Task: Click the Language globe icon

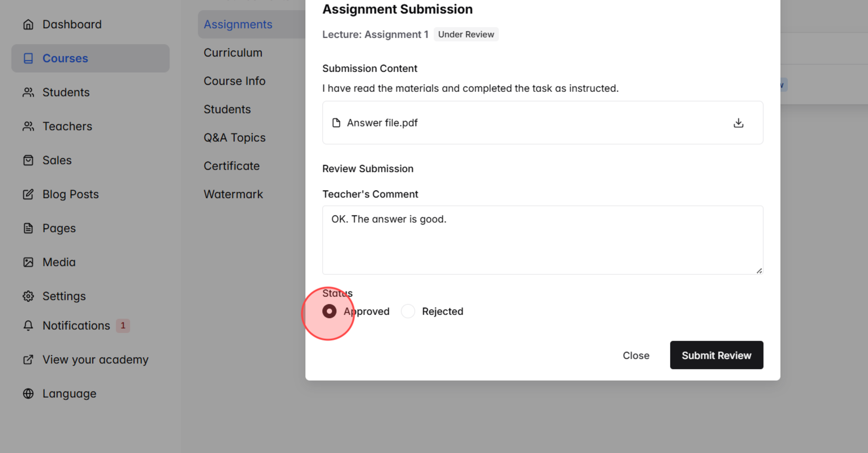Action: pos(28,393)
